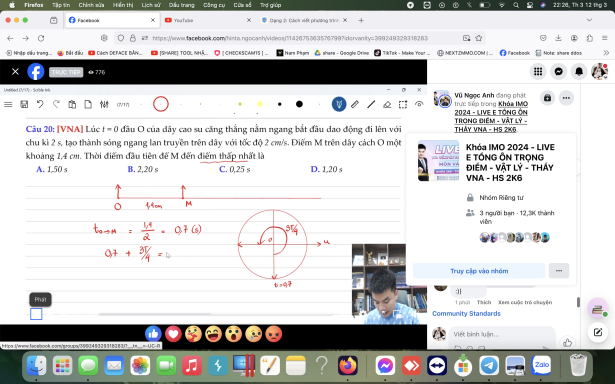Click the Facebook Messenger icon
Image resolution: width=615 pixels, height=384 pixels.
(558, 71)
